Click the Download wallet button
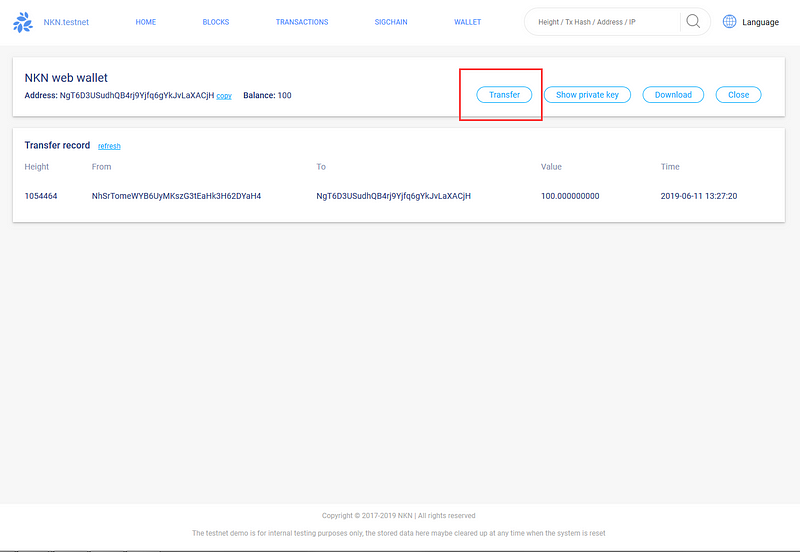 click(673, 95)
